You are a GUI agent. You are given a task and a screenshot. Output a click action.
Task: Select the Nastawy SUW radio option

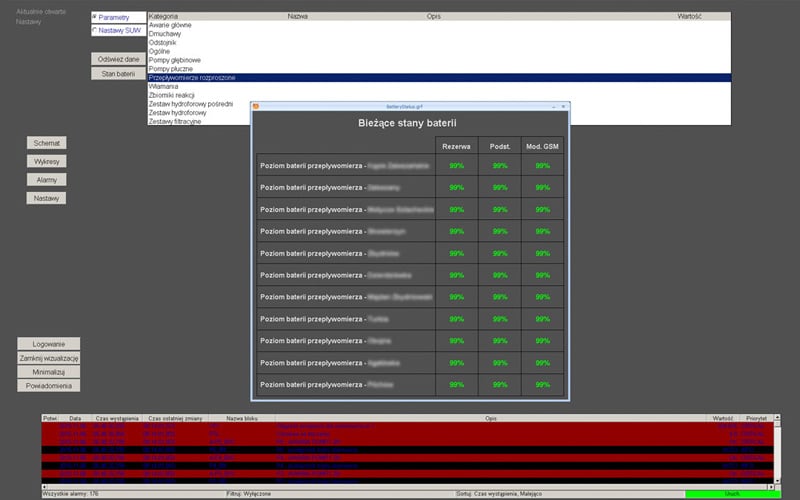click(x=95, y=30)
